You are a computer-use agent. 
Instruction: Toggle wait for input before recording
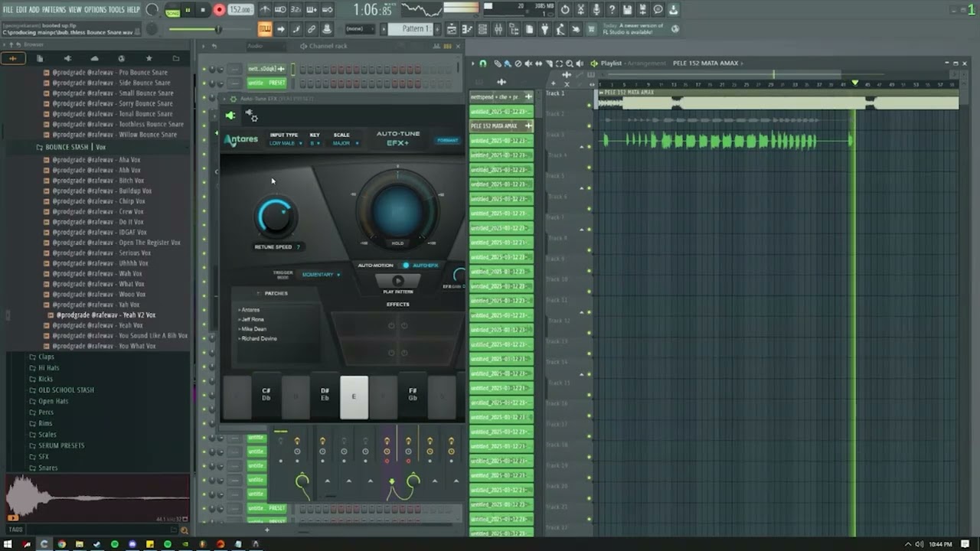pos(280,10)
